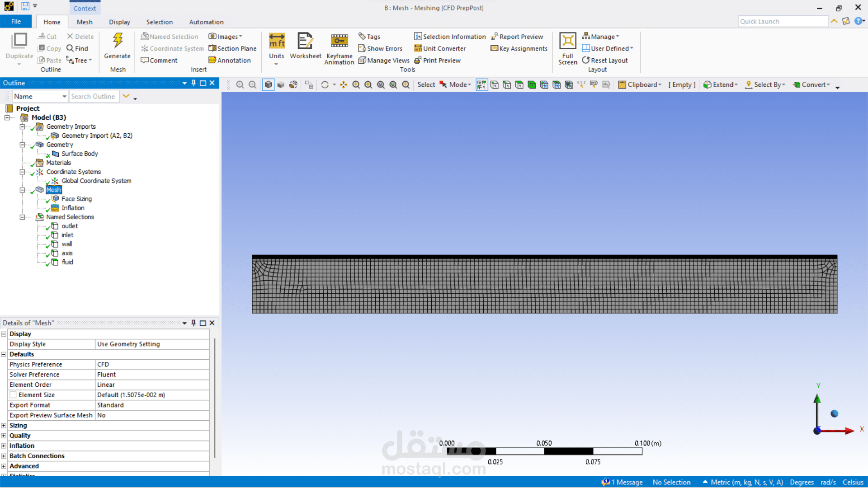Activate the Body selection filter icon
868x488 pixels.
pyautogui.click(x=532, y=85)
